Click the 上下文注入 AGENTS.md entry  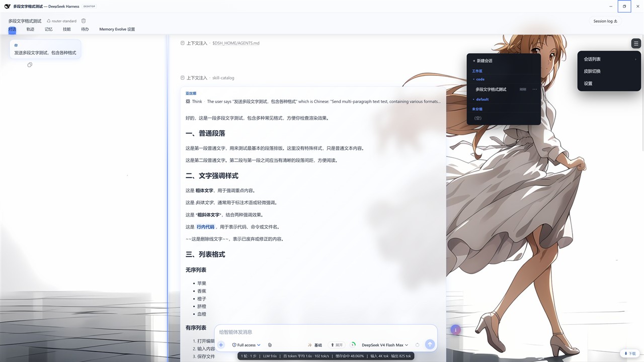click(220, 43)
